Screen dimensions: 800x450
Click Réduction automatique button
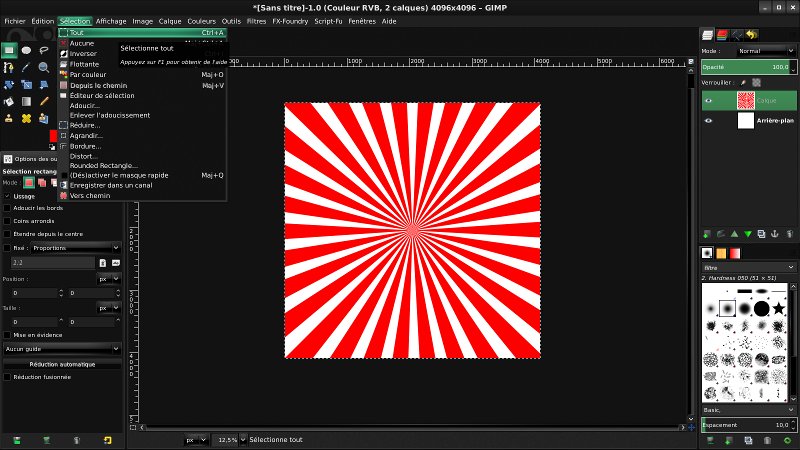[62, 364]
